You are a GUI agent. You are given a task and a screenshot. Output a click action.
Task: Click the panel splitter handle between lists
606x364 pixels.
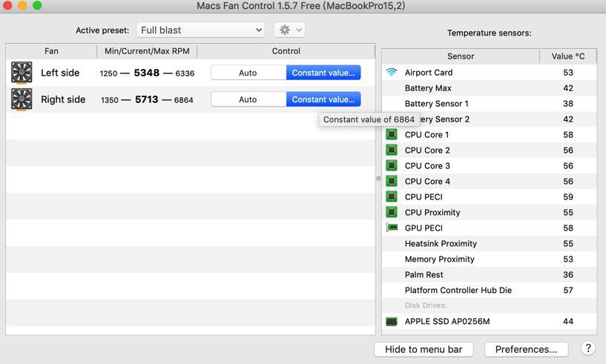click(378, 179)
